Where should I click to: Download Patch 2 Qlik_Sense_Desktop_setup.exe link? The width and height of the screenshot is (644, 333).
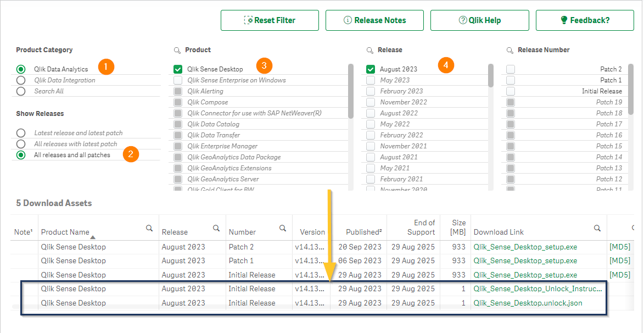(525, 247)
